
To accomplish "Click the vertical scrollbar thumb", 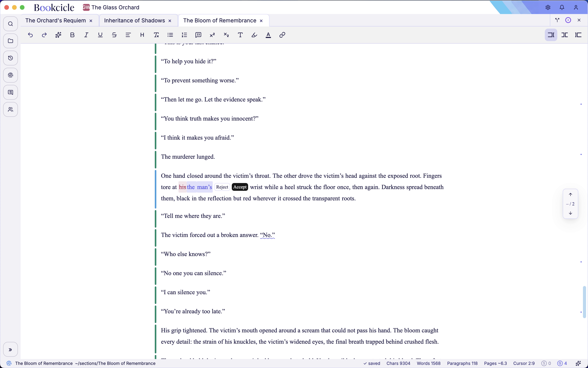I will coord(584,302).
